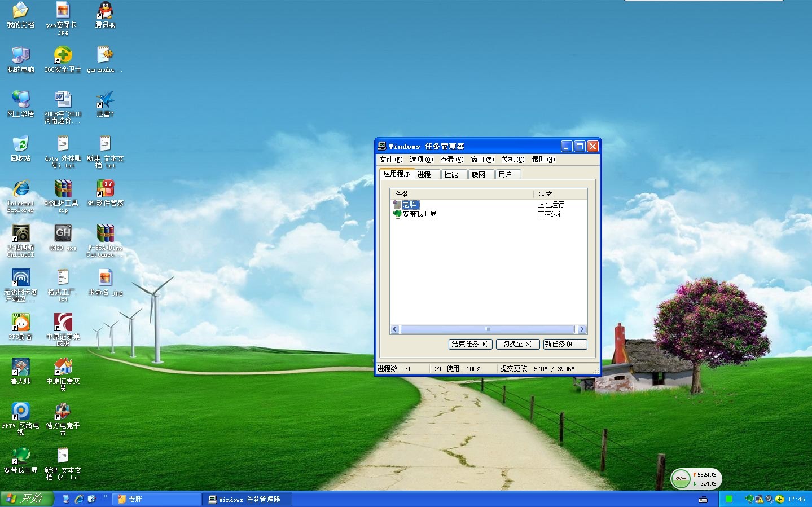The image size is (812, 507).
Task: Click the 切换至(S) button
Action: point(517,344)
